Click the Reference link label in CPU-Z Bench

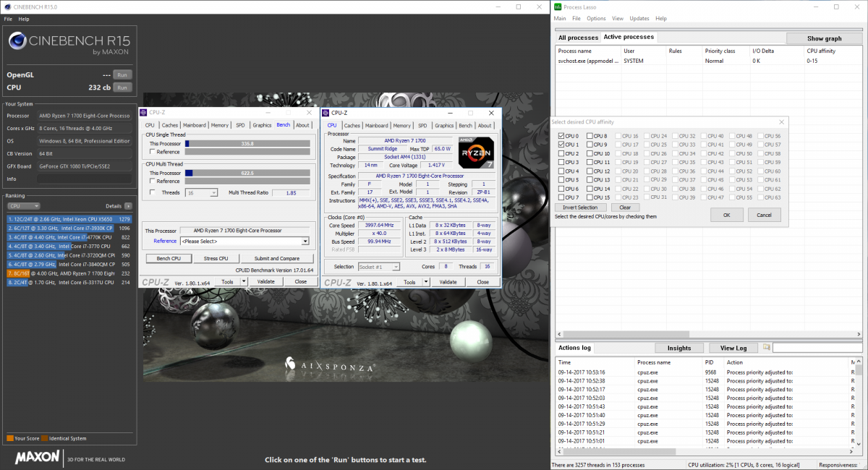click(x=165, y=241)
